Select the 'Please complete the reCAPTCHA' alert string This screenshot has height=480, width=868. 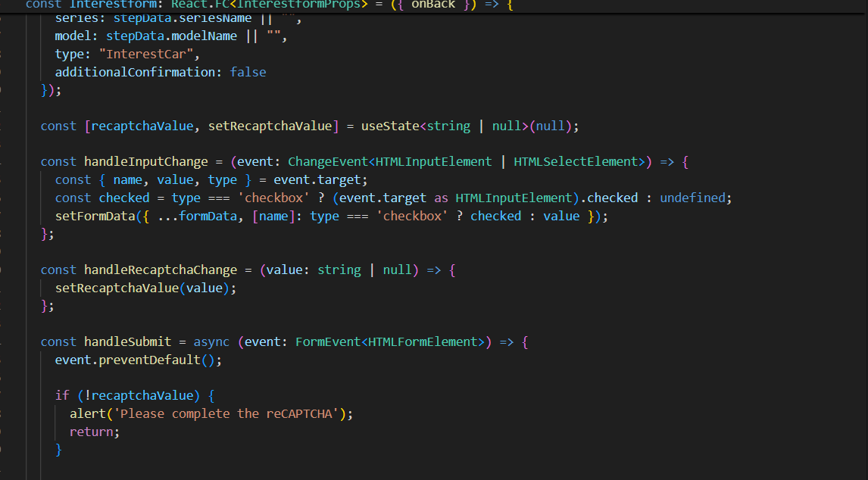[x=227, y=413]
